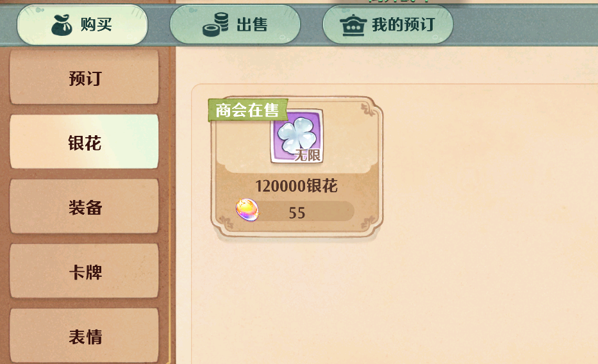Select the silver clover item icon
This screenshot has width=598, height=364.
297,136
